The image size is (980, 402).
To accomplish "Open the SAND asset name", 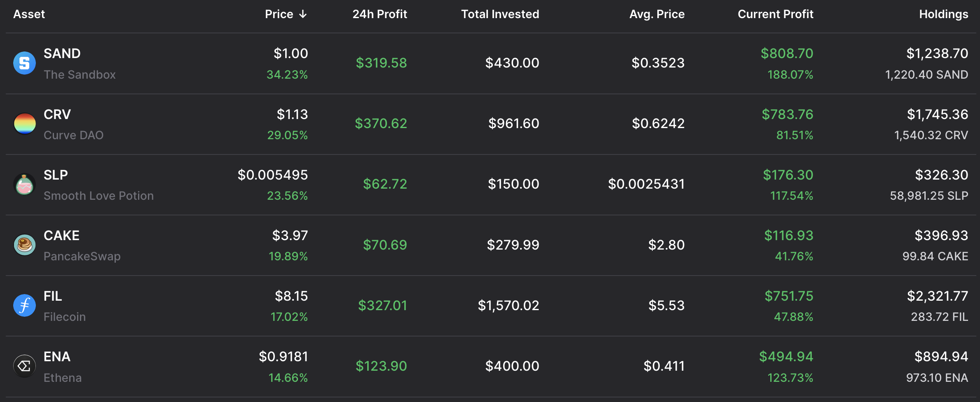I will coord(62,54).
